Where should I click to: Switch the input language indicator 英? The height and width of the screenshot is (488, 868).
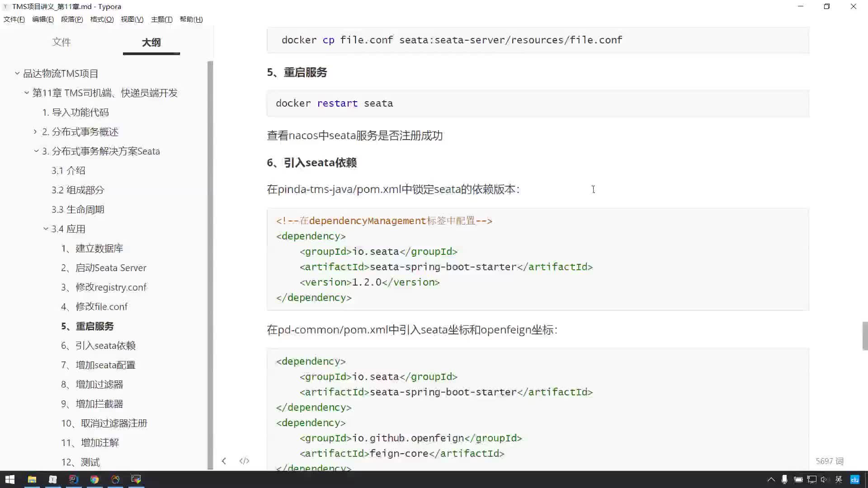839,479
